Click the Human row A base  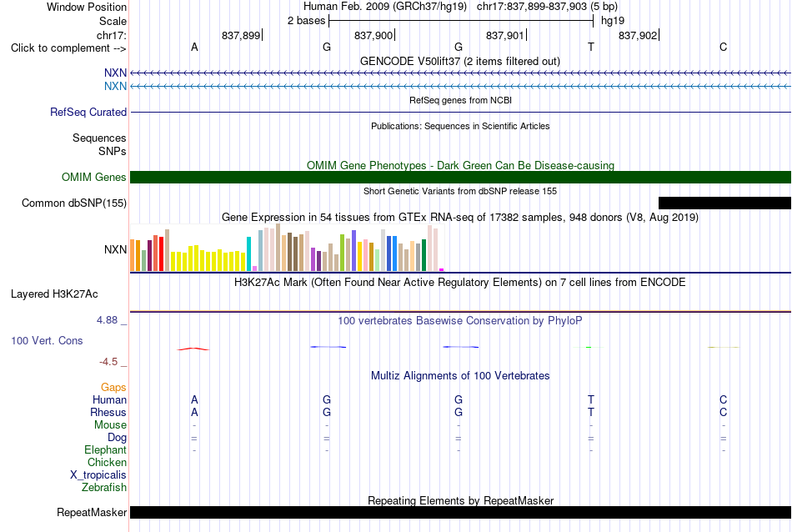click(x=194, y=399)
